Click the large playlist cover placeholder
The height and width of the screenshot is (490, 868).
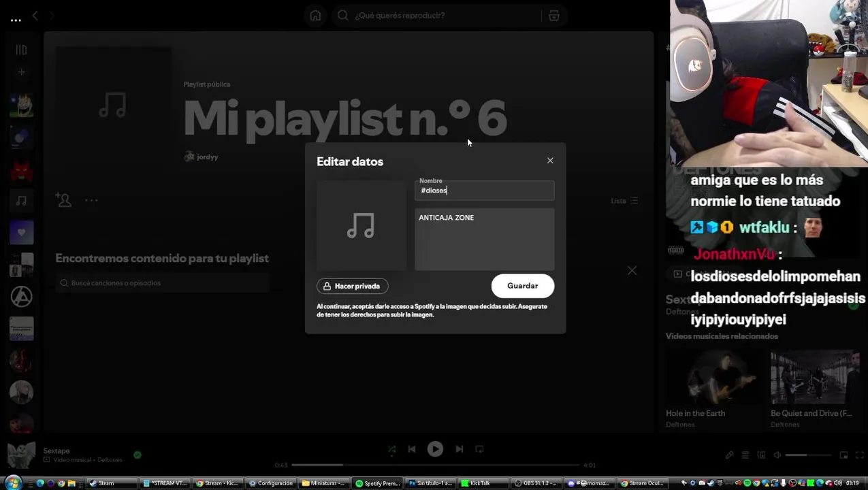(x=113, y=105)
